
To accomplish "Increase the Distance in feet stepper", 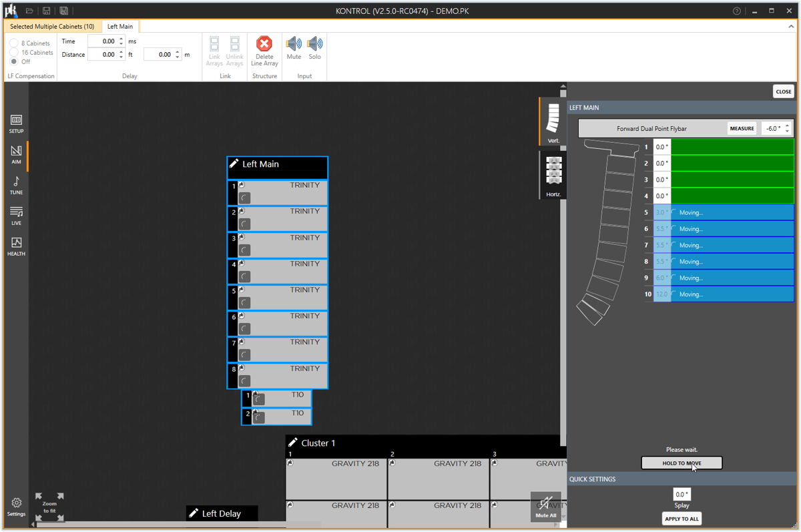I will pyautogui.click(x=121, y=52).
